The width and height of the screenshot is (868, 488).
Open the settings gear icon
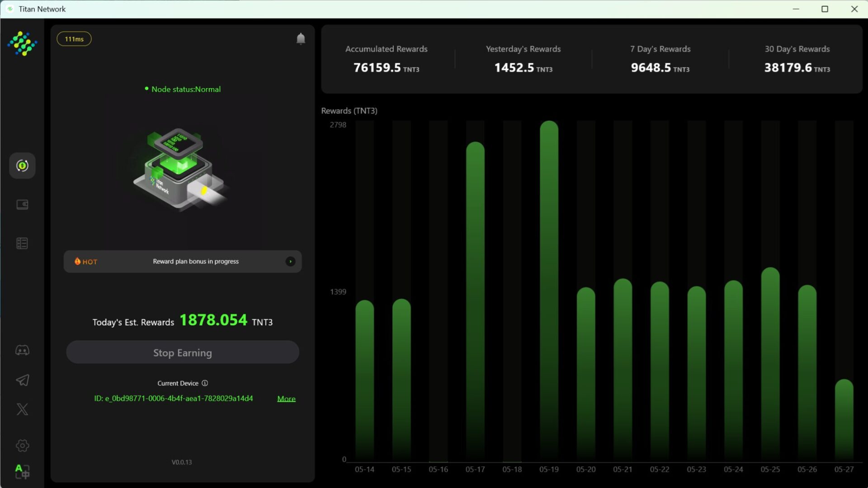pyautogui.click(x=22, y=446)
